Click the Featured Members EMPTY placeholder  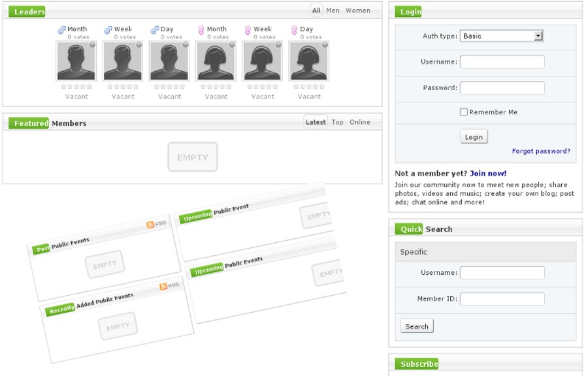192,157
